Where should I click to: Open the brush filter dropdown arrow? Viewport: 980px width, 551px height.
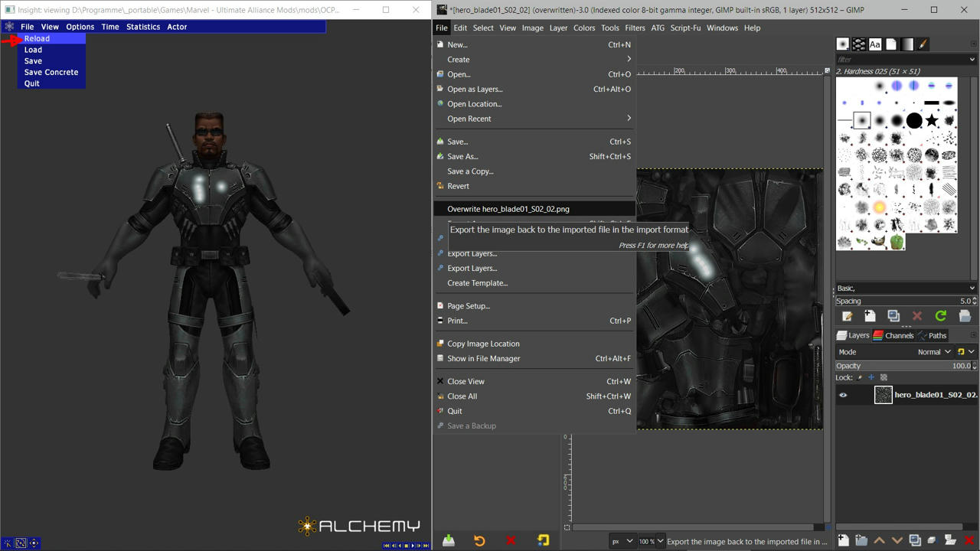tap(972, 60)
